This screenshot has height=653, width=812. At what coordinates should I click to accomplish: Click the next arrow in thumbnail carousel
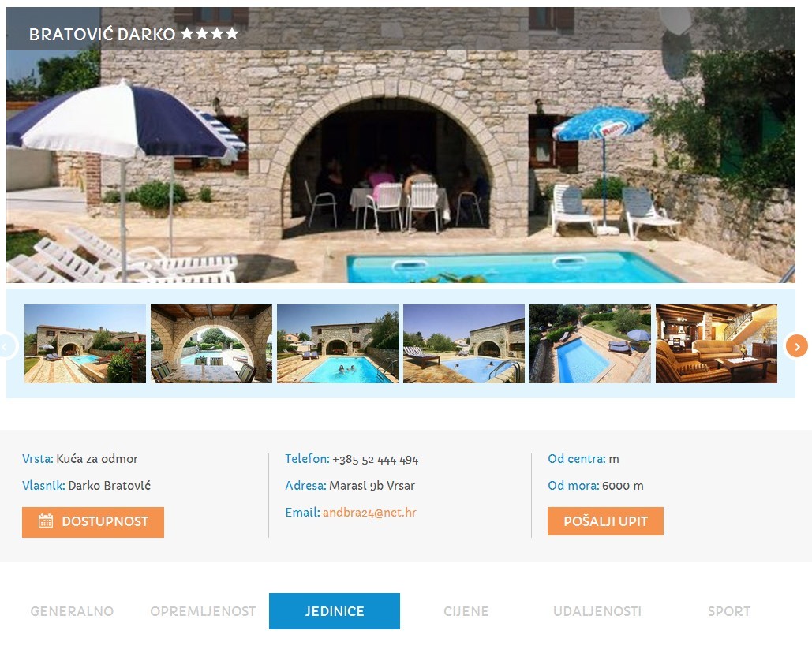click(796, 346)
